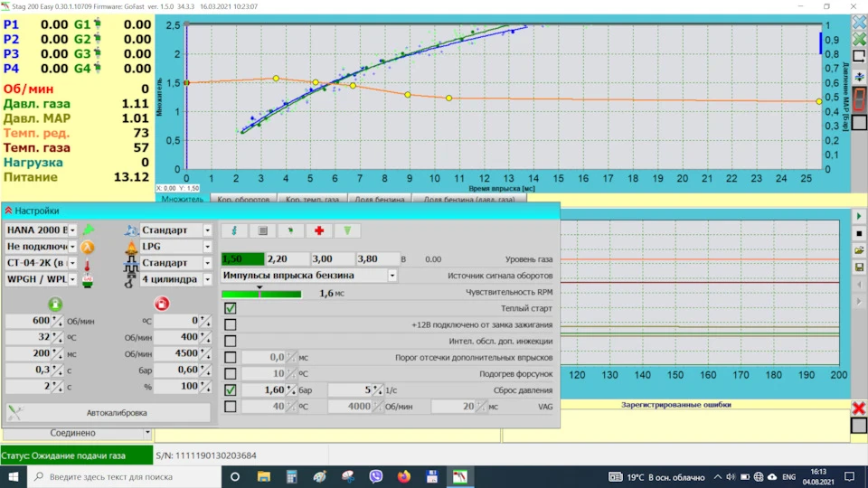Click the red padlock switch-to-petrol icon
This screenshot has height=488, width=868.
(x=162, y=304)
